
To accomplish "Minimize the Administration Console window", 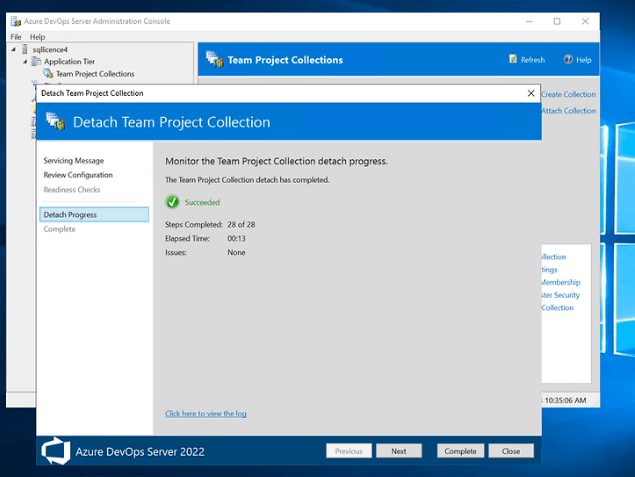I will [529, 21].
